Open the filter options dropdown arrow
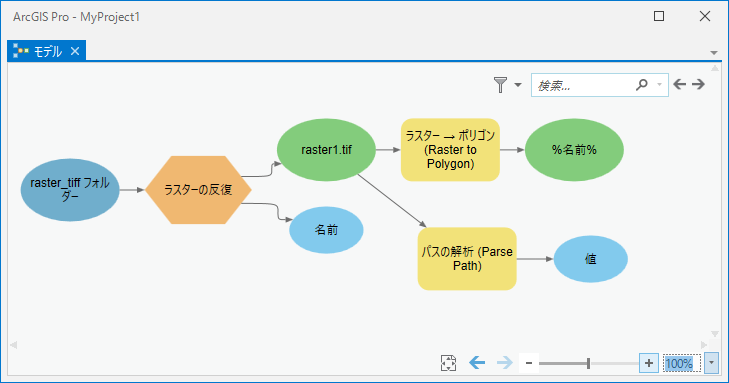Screen dimensions: 729x383 pos(518,85)
